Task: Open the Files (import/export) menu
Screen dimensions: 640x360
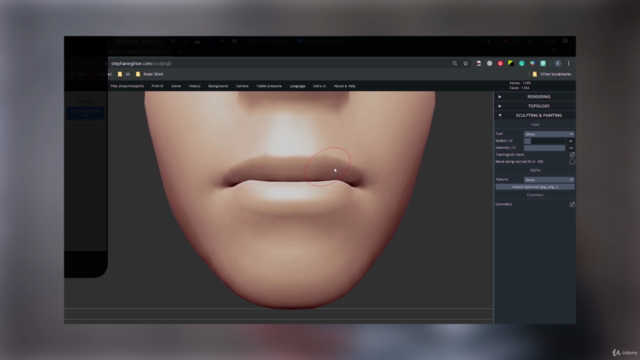Action: click(x=127, y=86)
